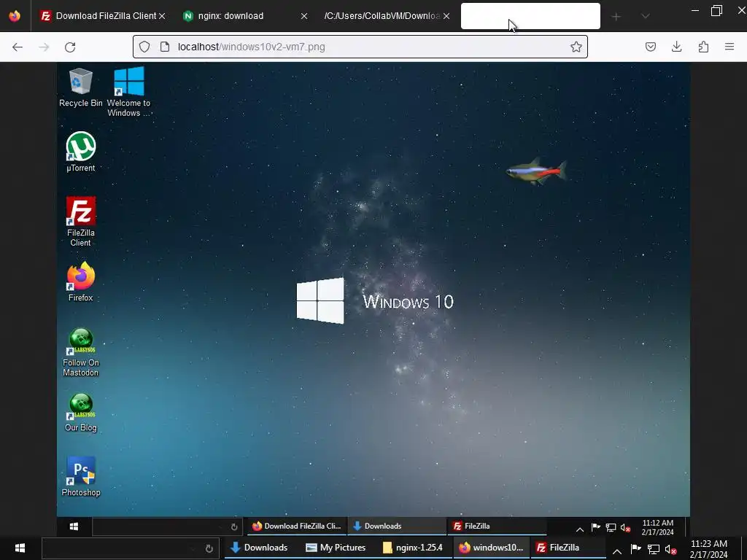Open network status tray icon at 11:23 AM
Screen dimensions: 747x560
pyautogui.click(x=654, y=550)
